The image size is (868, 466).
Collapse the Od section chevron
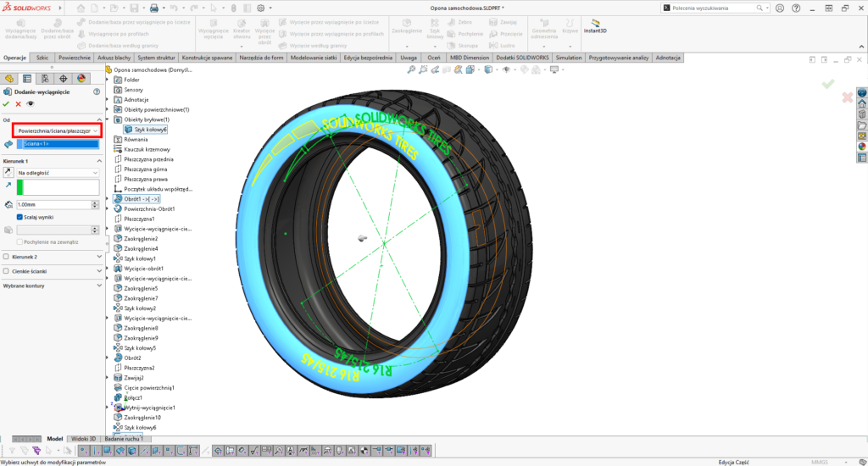pos(99,119)
